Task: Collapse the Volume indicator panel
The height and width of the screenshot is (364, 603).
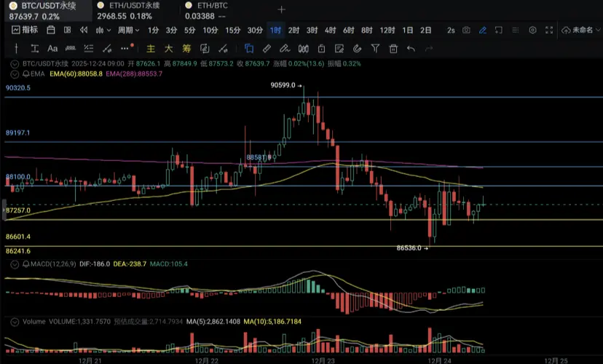Action: click(x=15, y=322)
